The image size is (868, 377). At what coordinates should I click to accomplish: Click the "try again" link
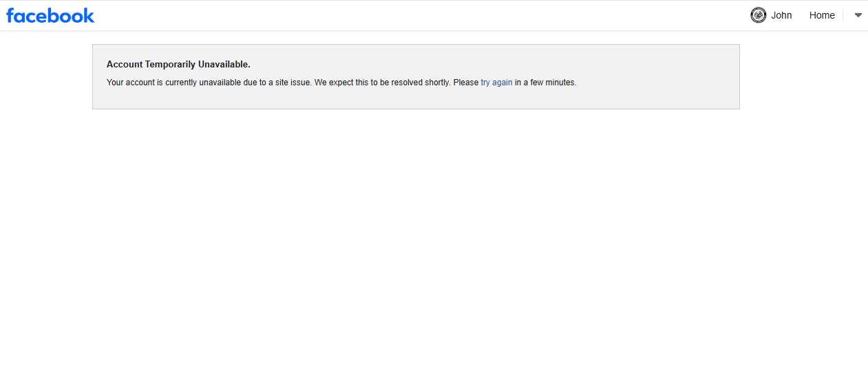pyautogui.click(x=496, y=83)
